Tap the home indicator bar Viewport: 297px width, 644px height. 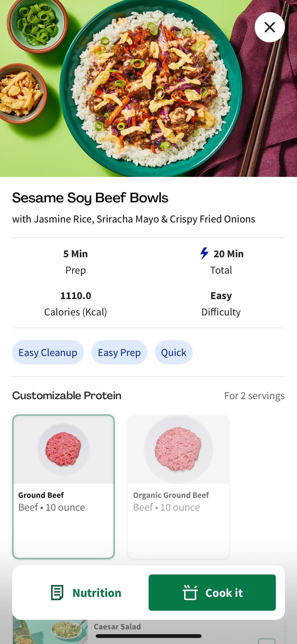click(148, 636)
